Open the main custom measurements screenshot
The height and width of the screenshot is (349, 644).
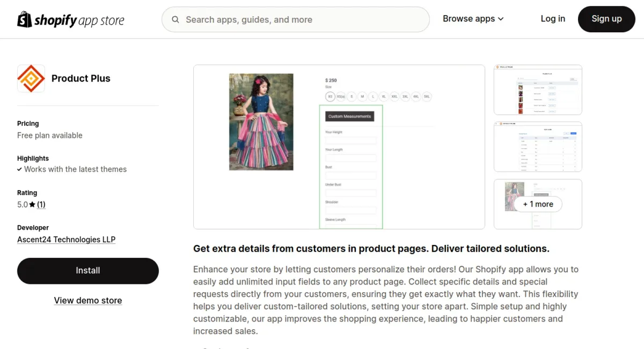coord(339,147)
